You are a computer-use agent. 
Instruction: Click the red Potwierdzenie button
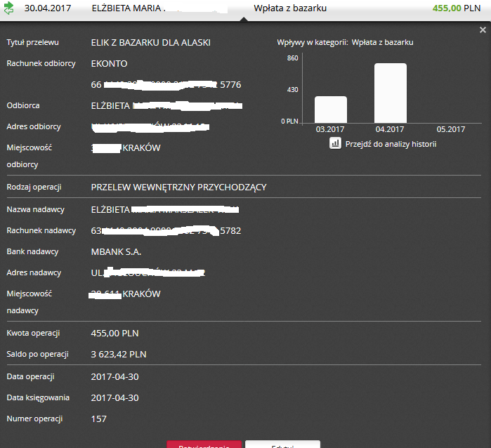point(204,444)
